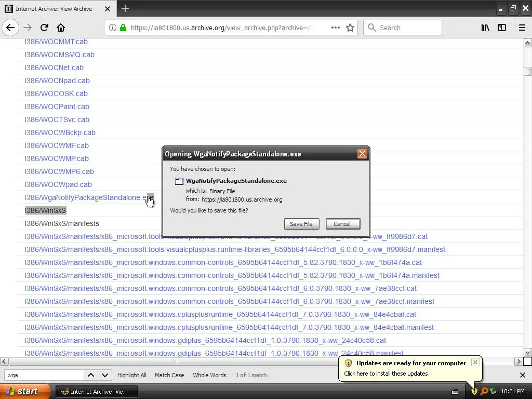
Task: Toggle Highlight All in find bar
Action: tap(131, 375)
